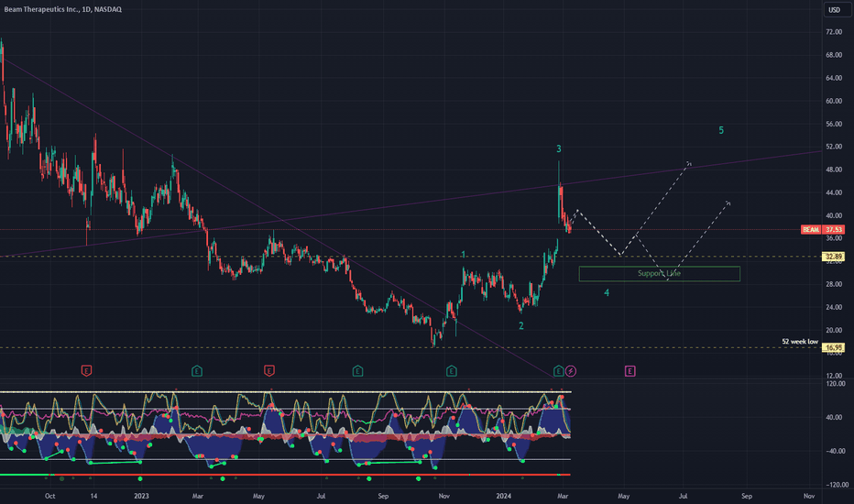The height and width of the screenshot is (504, 854).
Task: Click the 48.00 price axis label
Action: point(834,170)
